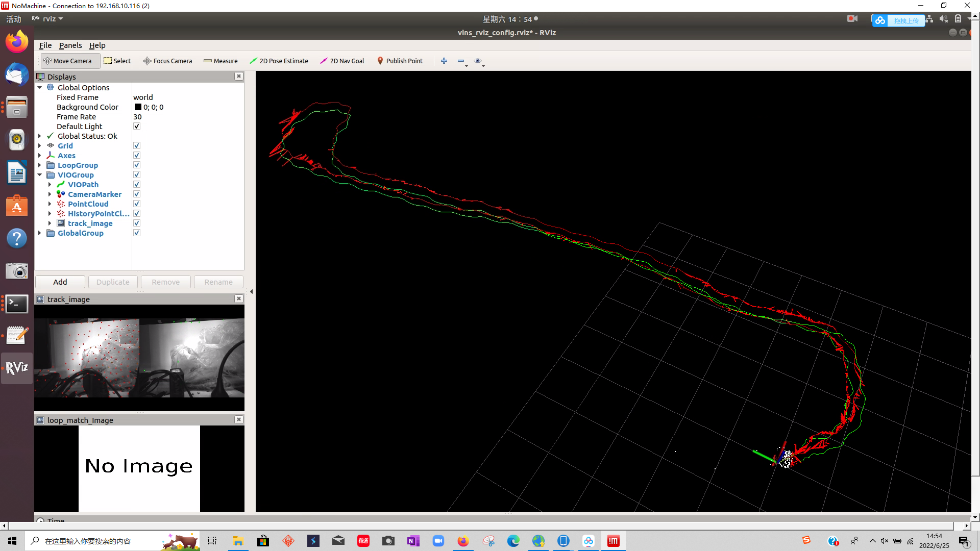Open Firefox from the Ubuntu dock
The width and height of the screenshot is (980, 551).
(17, 42)
